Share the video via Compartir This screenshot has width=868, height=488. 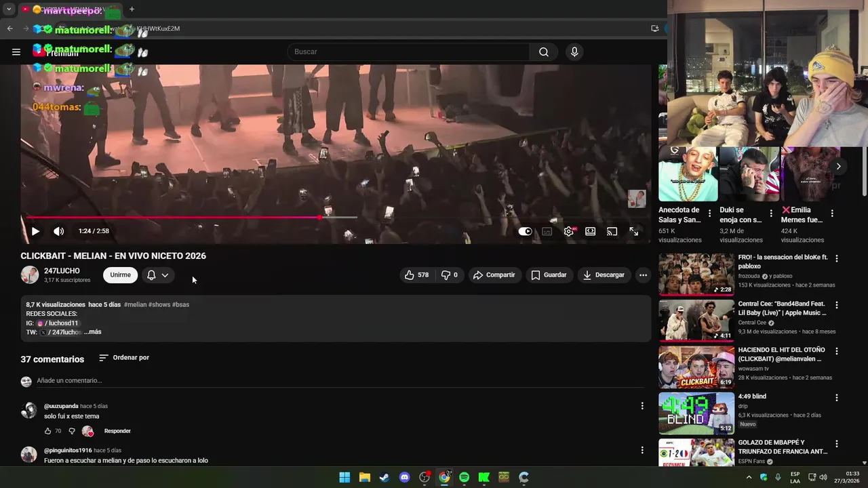coord(494,274)
